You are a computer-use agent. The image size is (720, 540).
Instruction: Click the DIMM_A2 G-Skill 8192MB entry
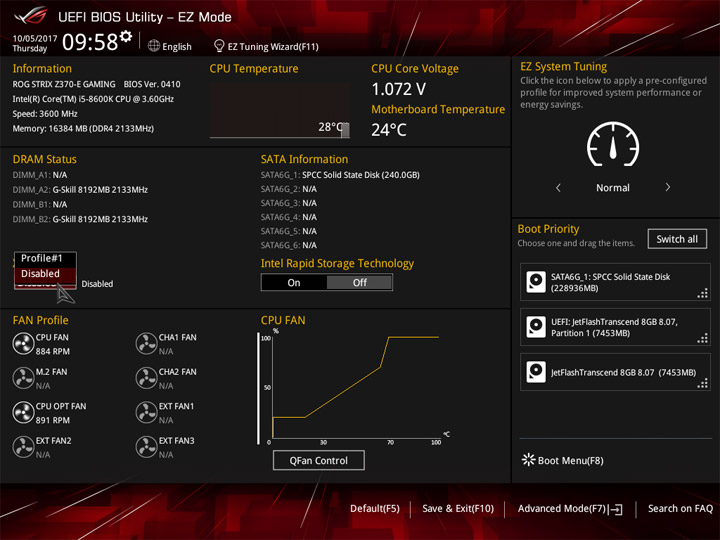[x=80, y=190]
